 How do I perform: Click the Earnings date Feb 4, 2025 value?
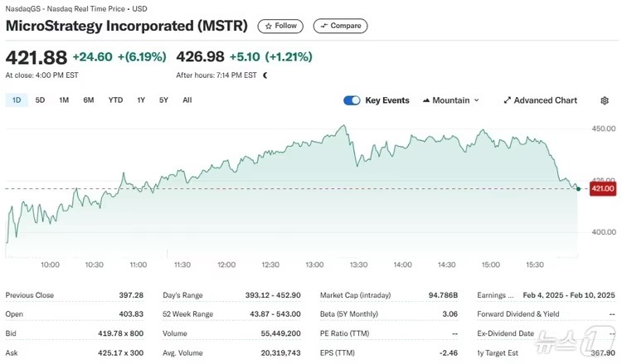click(569, 295)
